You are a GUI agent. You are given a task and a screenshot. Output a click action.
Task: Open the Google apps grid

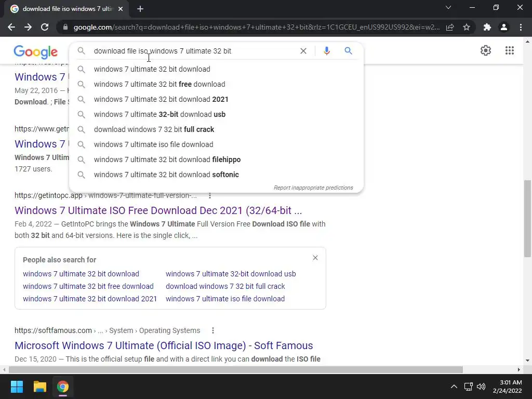(x=509, y=50)
